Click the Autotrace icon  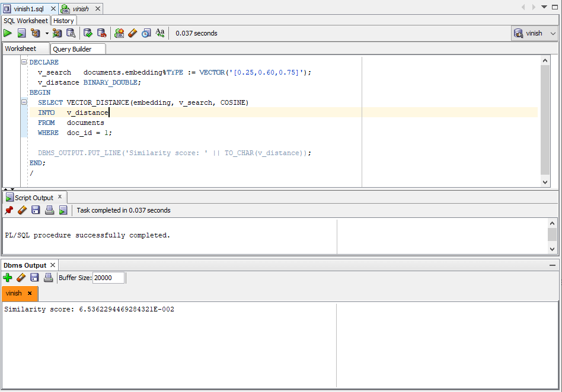[57, 33]
